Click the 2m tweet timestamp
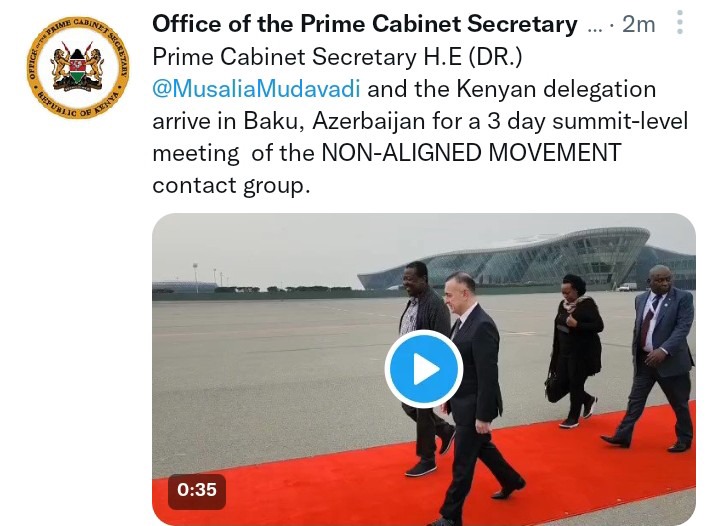 click(638, 24)
